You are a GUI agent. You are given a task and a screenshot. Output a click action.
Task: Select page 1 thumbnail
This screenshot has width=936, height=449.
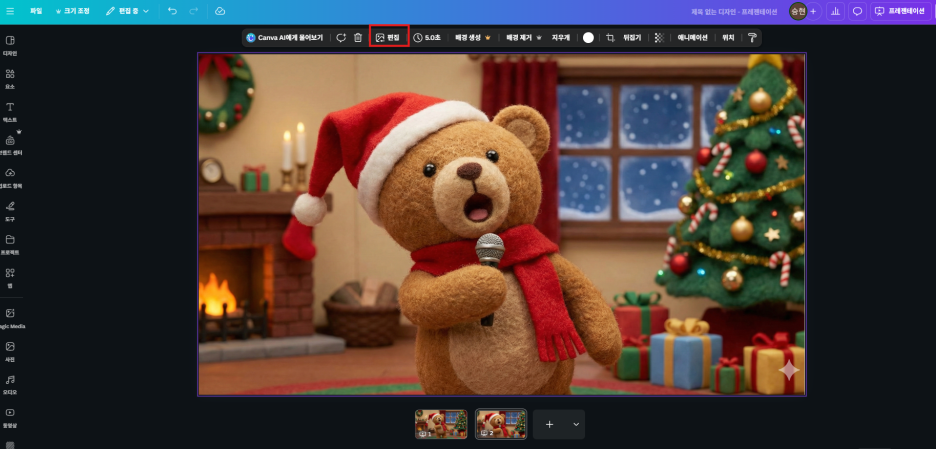tap(441, 424)
